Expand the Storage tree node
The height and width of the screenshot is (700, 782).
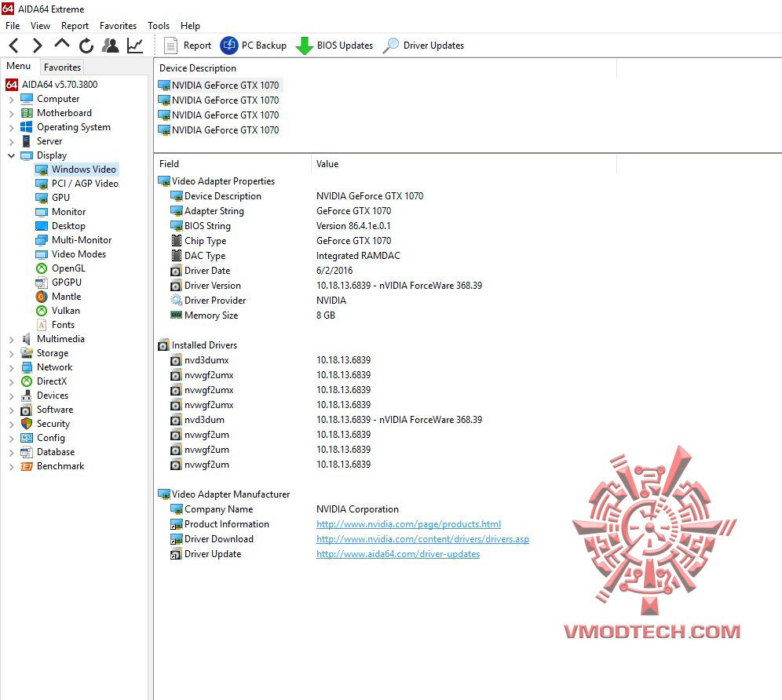11,353
